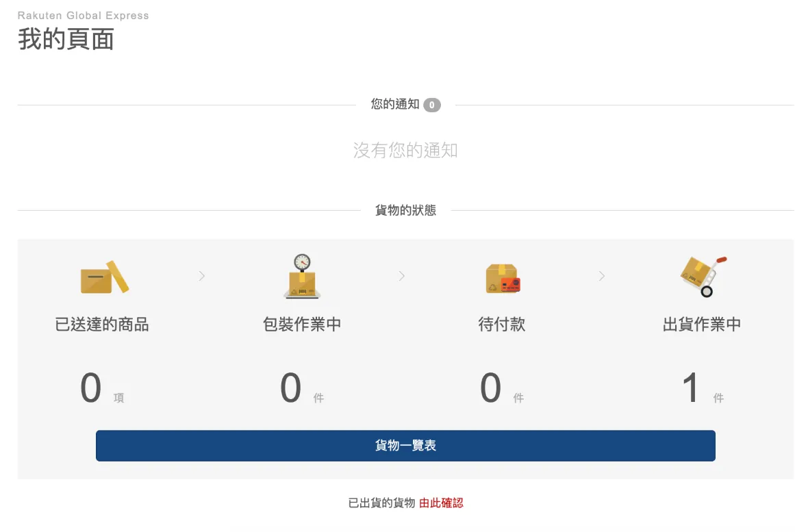
Task: Click the 已送達的商品 count of 0
Action: pyautogui.click(x=91, y=388)
